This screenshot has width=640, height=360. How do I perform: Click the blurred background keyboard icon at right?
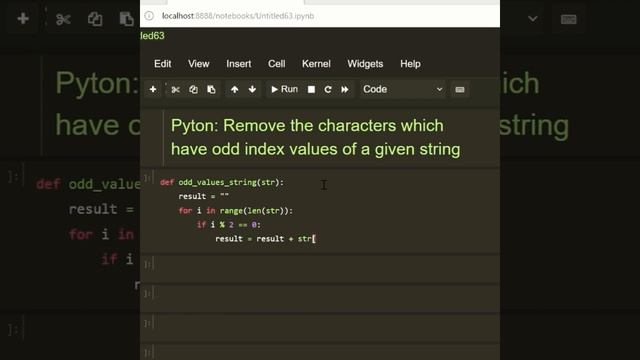pyautogui.click(x=569, y=19)
